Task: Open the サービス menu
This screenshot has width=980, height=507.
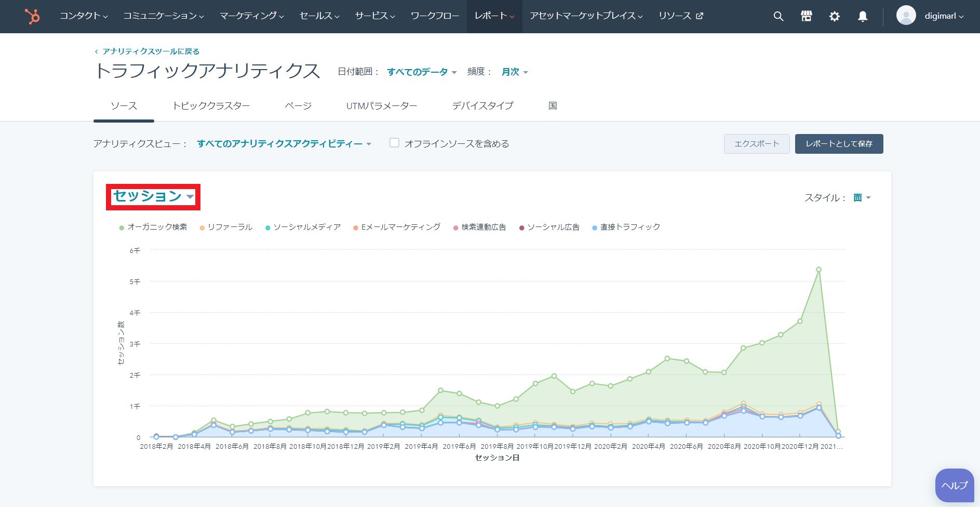Action: tap(375, 16)
